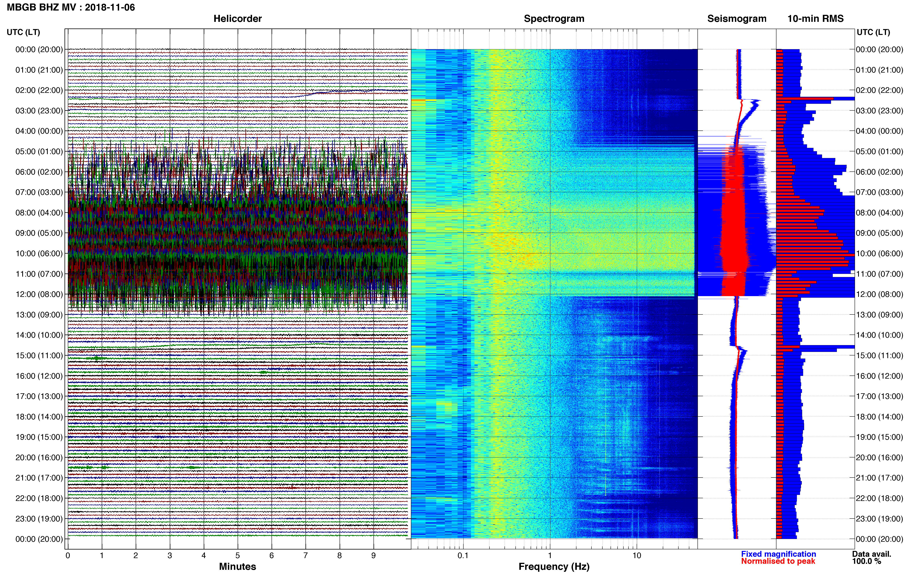Viewport: 924px width, 578px height.
Task: Click the '100.0 %' data availability value
Action: coord(866,561)
